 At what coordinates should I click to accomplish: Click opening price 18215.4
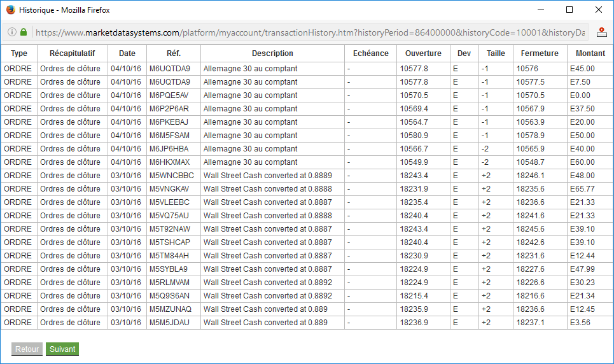tap(414, 295)
